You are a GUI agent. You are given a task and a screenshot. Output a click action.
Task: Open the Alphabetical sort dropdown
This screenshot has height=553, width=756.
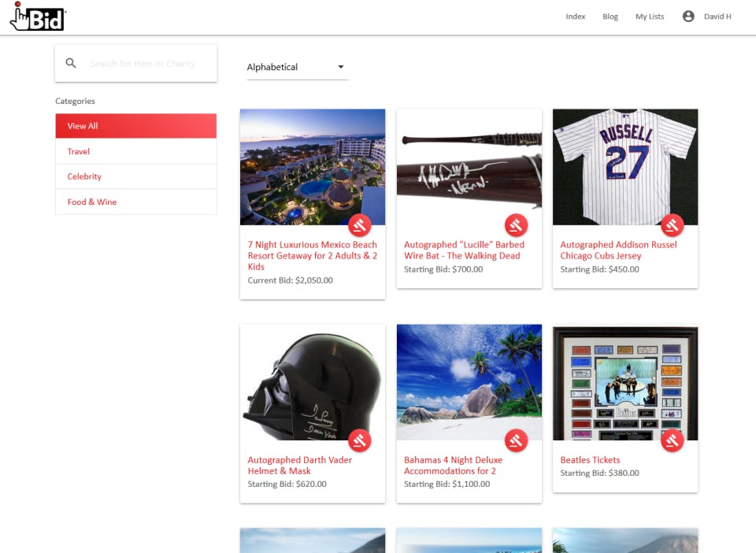[x=297, y=67]
